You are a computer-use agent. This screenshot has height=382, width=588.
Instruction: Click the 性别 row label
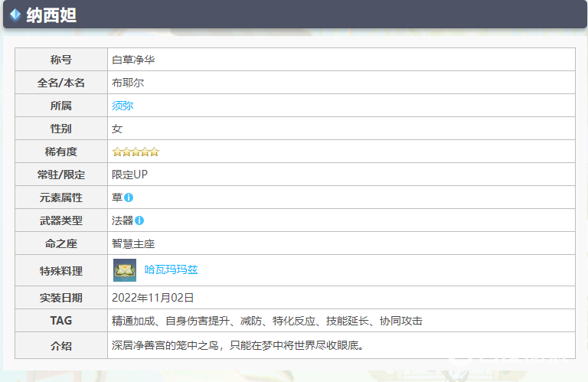point(61,129)
